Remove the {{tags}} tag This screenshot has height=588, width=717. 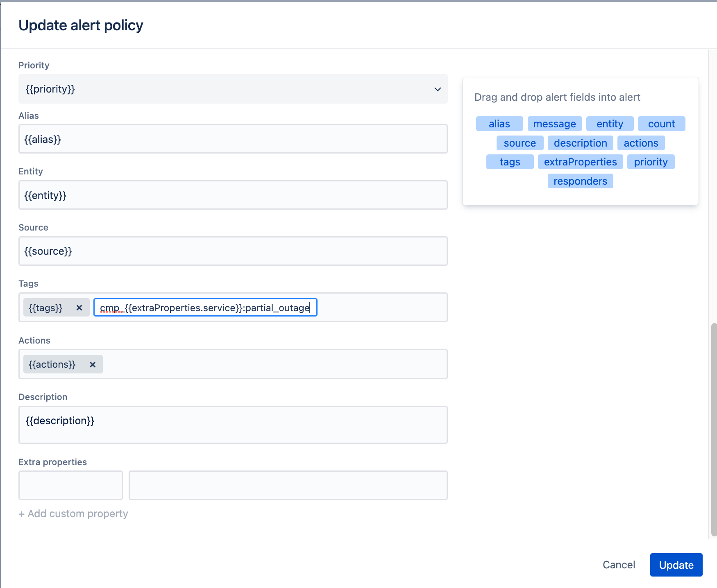79,308
